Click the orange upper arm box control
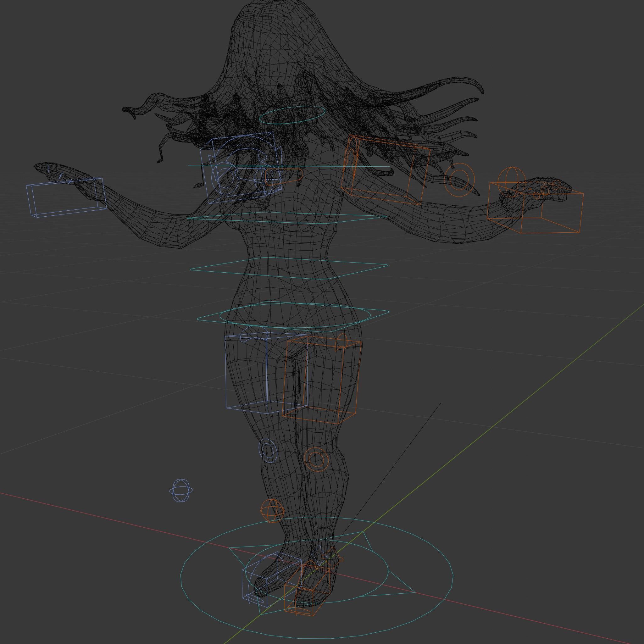Image resolution: width=644 pixels, height=644 pixels. (x=387, y=170)
